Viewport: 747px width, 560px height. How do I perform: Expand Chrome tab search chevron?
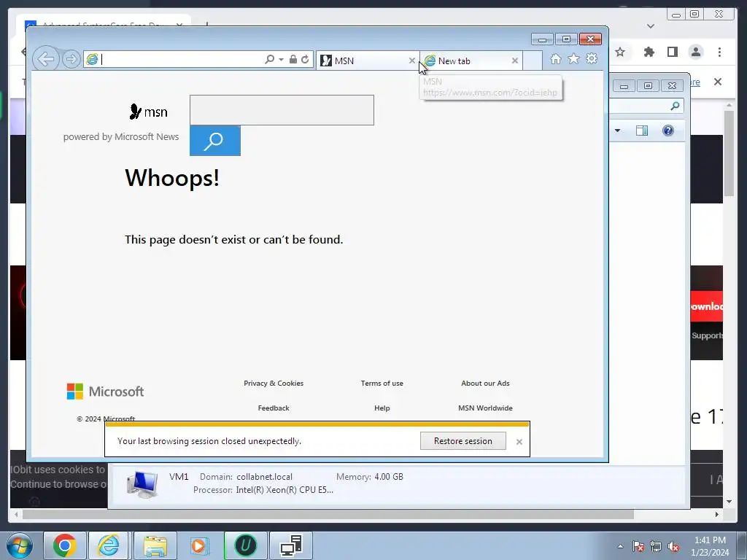click(x=651, y=26)
